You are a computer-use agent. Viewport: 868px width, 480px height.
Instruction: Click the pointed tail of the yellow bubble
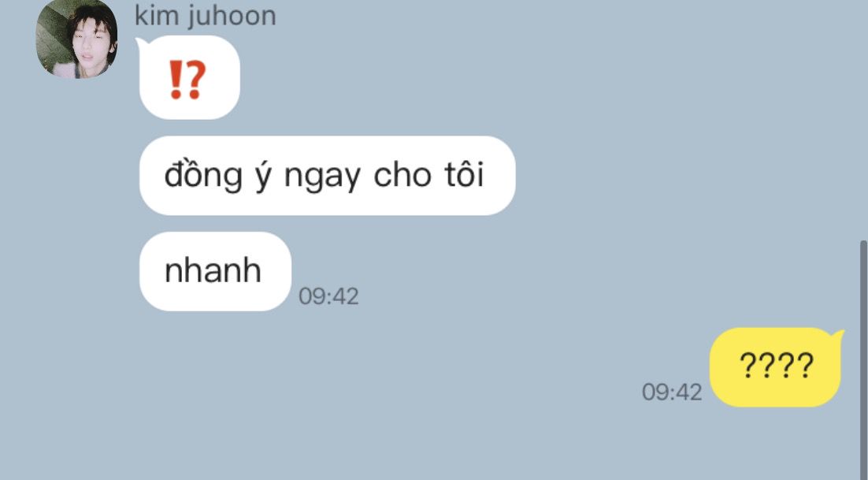pos(838,334)
